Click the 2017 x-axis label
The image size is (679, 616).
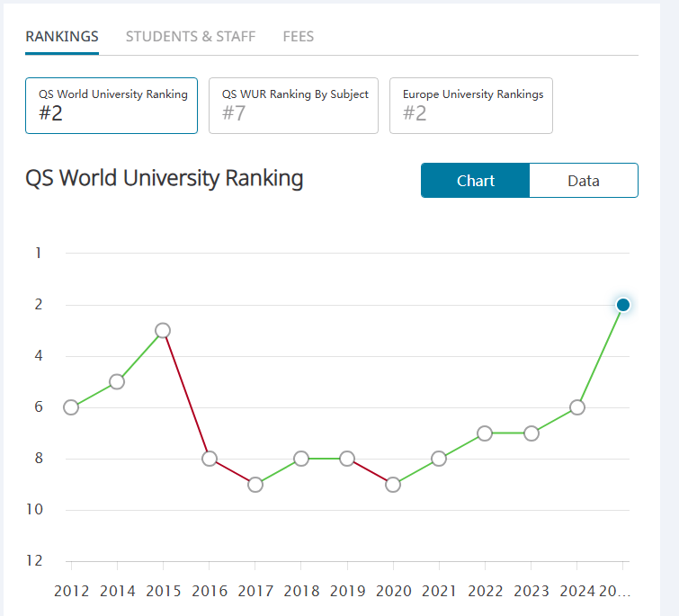pos(255,591)
